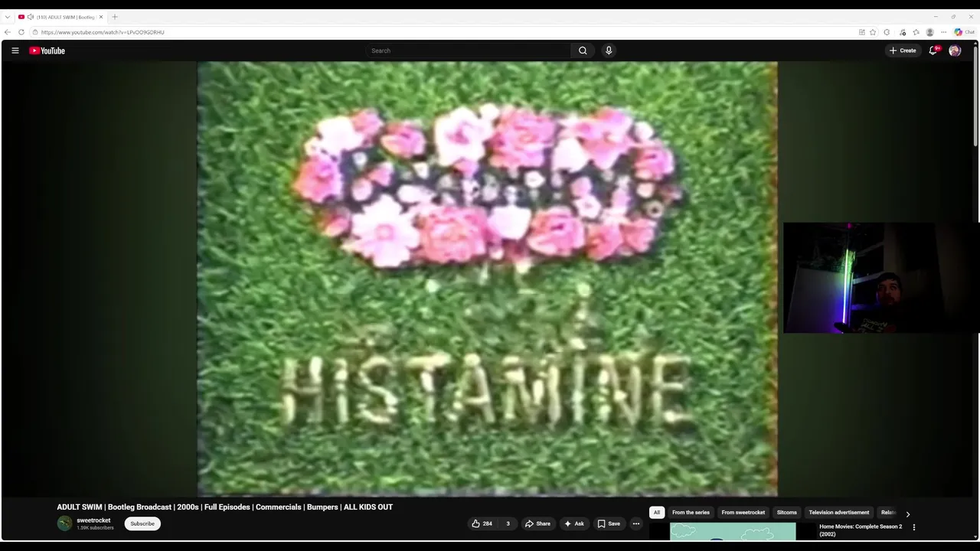The width and height of the screenshot is (980, 551).
Task: Click the video title ADULT SWIM Bootleg Broadcast
Action: [x=224, y=507]
